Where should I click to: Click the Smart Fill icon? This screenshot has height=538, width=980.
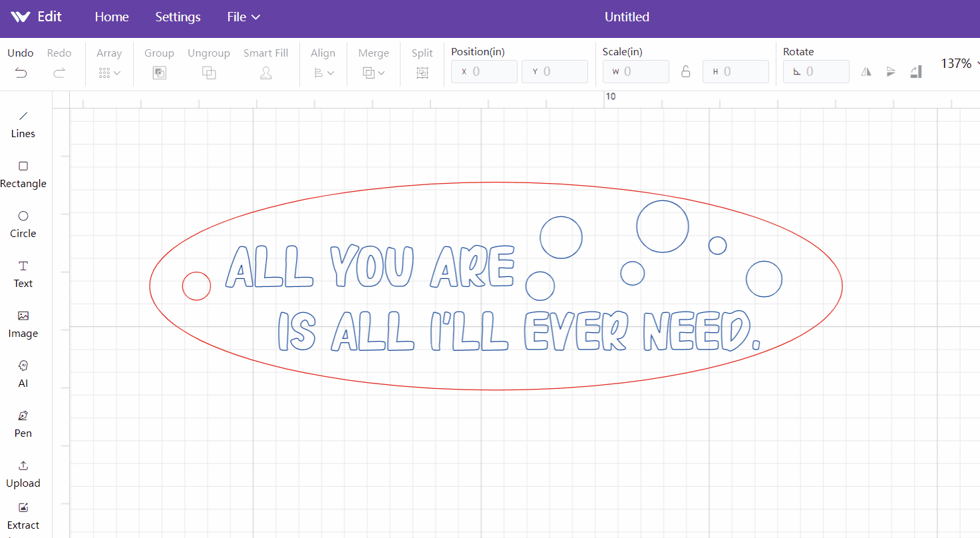click(265, 72)
